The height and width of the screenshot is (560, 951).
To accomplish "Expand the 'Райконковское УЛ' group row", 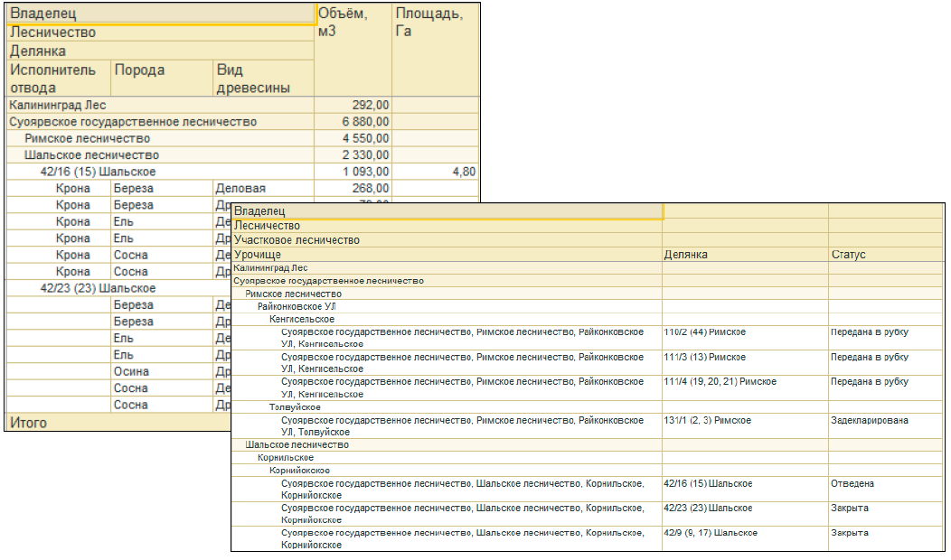I will [296, 306].
